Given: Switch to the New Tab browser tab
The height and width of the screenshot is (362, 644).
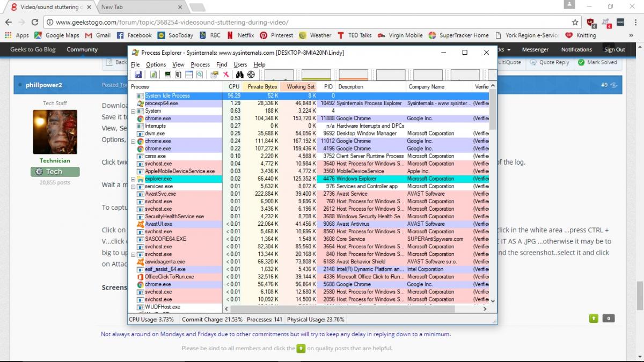Looking at the screenshot, I should [x=141, y=7].
